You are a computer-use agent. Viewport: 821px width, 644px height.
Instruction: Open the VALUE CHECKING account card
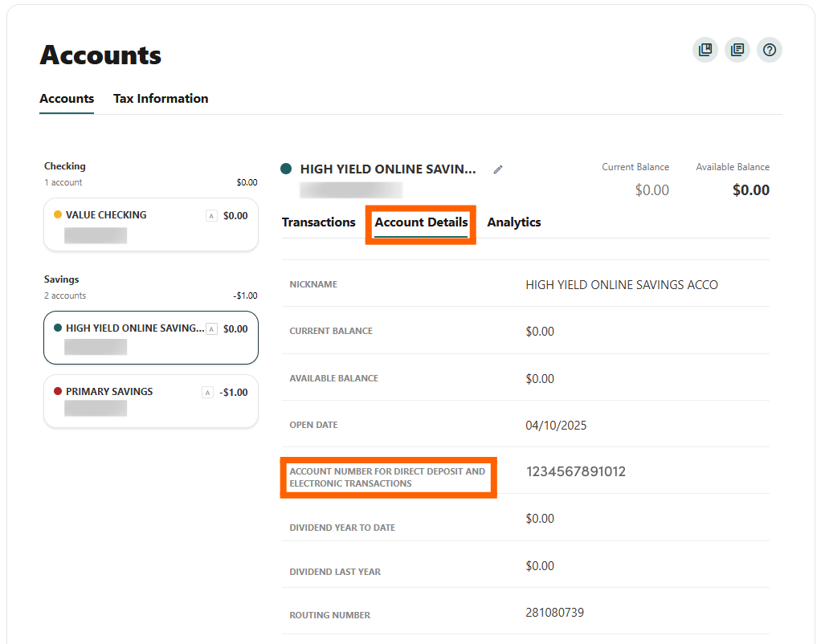[x=150, y=225]
